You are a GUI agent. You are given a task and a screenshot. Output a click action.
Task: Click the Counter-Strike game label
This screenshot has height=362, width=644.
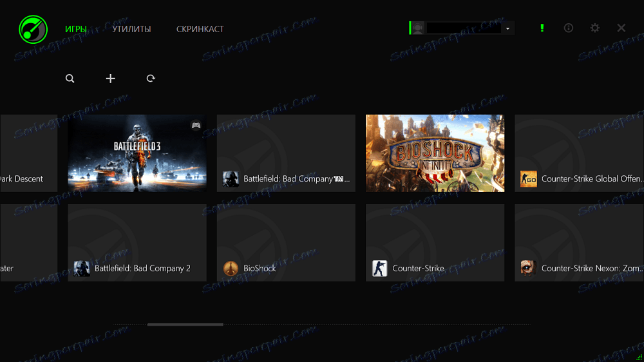418,269
